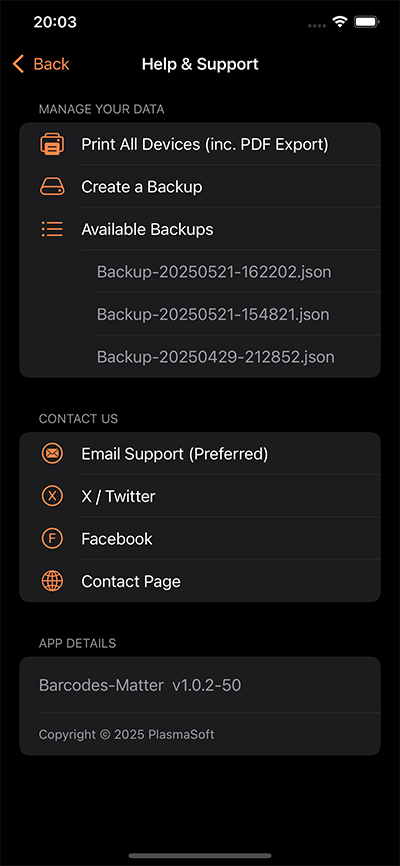Tap the X circle icon for Twitter
Viewport: 400px width, 866px height.
[x=52, y=496]
